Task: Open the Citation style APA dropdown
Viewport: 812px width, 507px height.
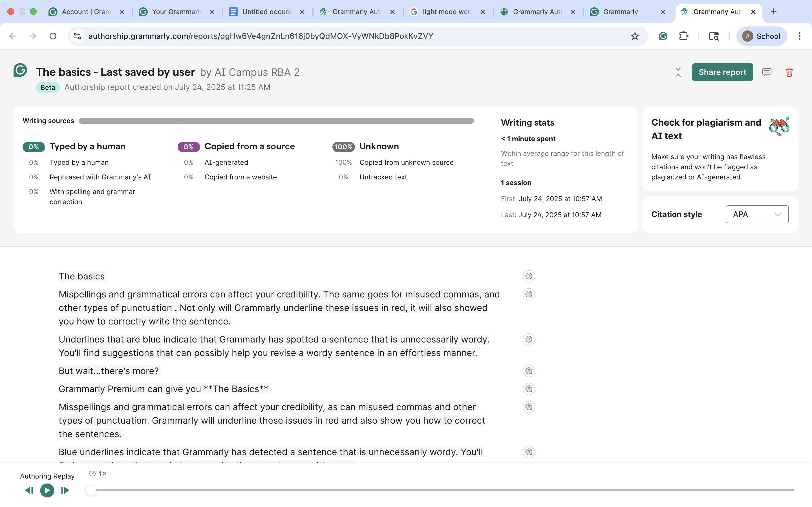Action: tap(757, 214)
